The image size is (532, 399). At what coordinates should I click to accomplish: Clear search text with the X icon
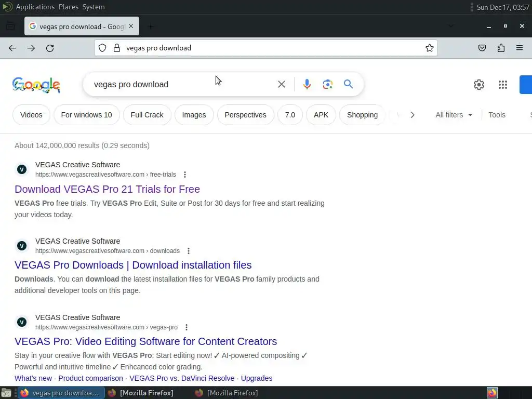point(282,84)
